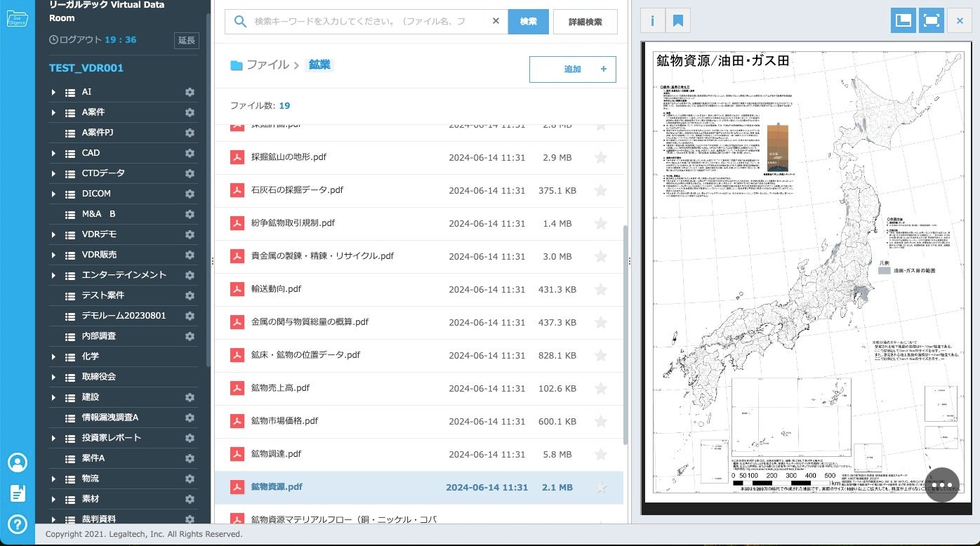The width and height of the screenshot is (980, 546).
Task: Click the gear icon for AI folder
Action: 190,92
